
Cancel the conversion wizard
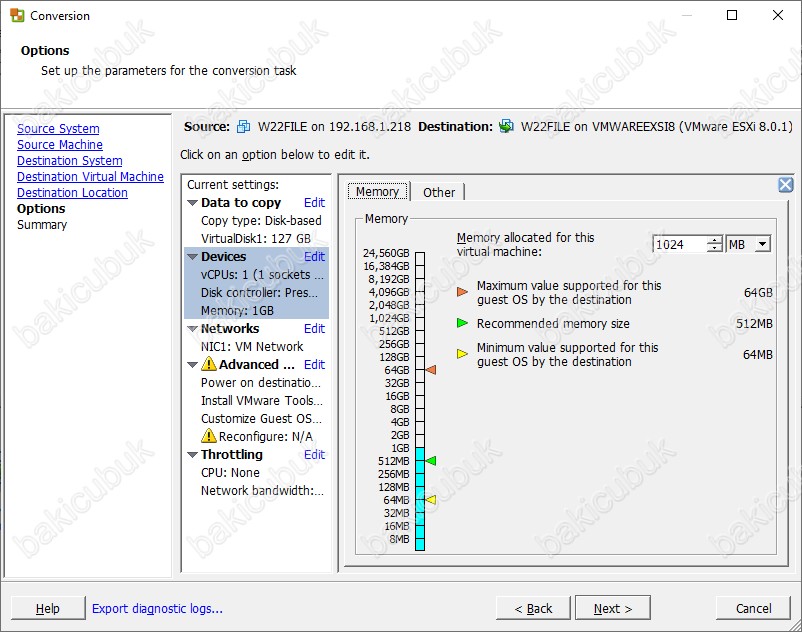coord(753,608)
